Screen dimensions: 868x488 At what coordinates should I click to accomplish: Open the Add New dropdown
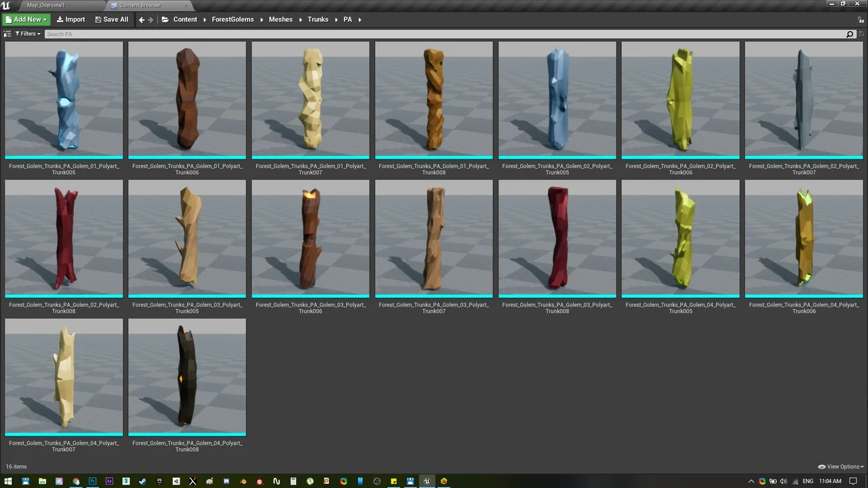pos(26,19)
